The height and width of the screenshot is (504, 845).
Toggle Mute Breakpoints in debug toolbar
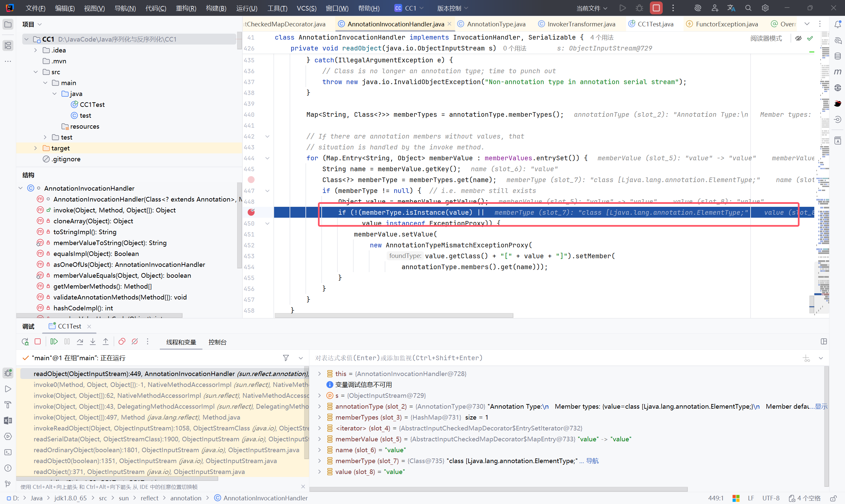[135, 342]
